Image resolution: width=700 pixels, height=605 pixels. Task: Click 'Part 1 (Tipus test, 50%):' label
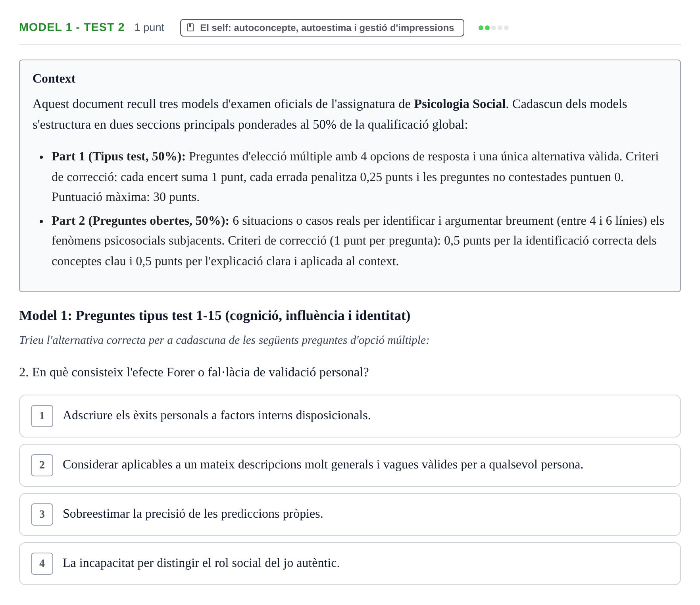119,156
